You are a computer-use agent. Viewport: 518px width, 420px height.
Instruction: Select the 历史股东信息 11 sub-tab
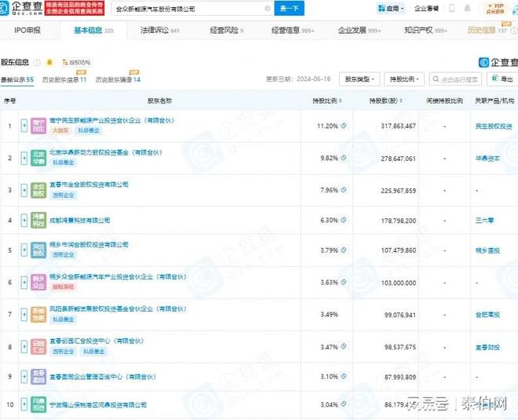click(64, 79)
